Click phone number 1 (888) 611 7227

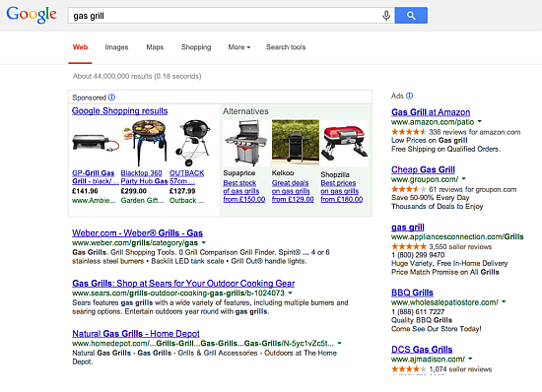coord(418,311)
